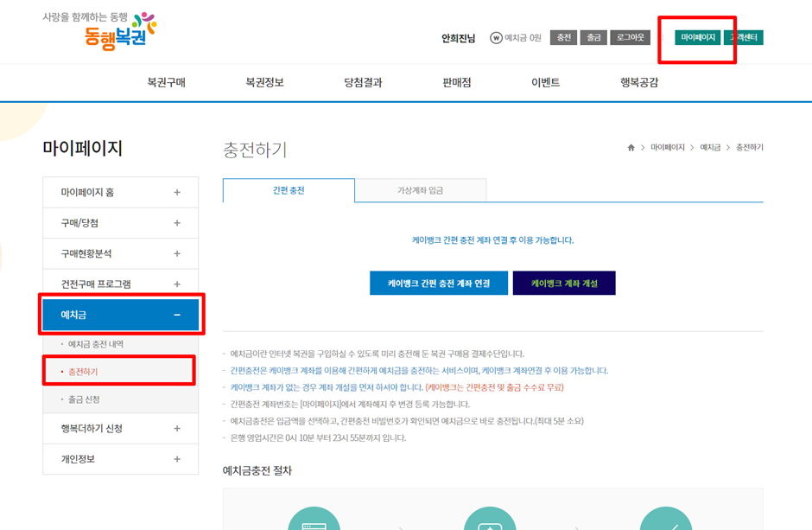Select 출금 신청 submenu item
The width and height of the screenshot is (812, 530).
pos(84,399)
